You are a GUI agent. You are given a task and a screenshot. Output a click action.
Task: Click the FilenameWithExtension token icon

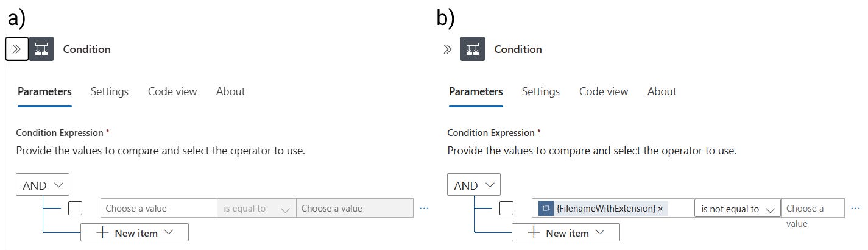tap(546, 209)
